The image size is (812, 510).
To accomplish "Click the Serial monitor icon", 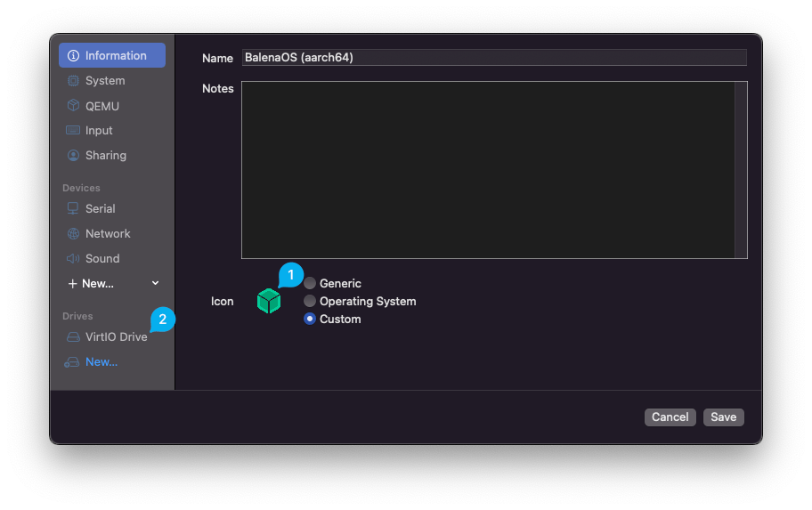I will point(73,208).
